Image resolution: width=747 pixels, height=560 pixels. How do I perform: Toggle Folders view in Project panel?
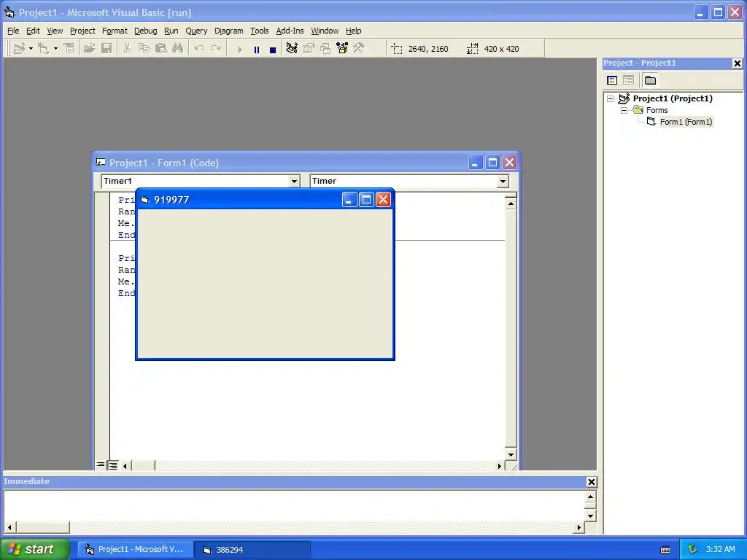650,80
